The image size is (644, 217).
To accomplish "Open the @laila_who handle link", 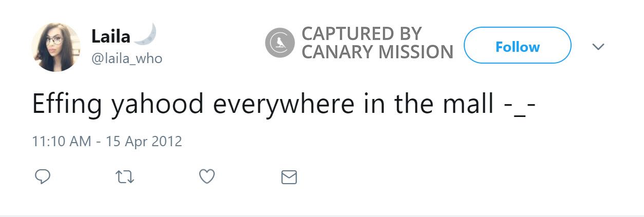I will coord(127,59).
